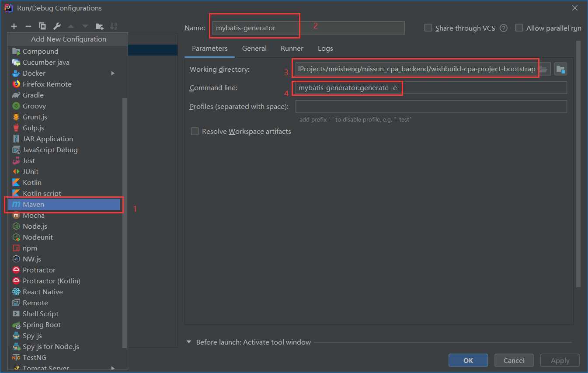
Task: Click the Move Up arrow icon
Action: coord(71,26)
